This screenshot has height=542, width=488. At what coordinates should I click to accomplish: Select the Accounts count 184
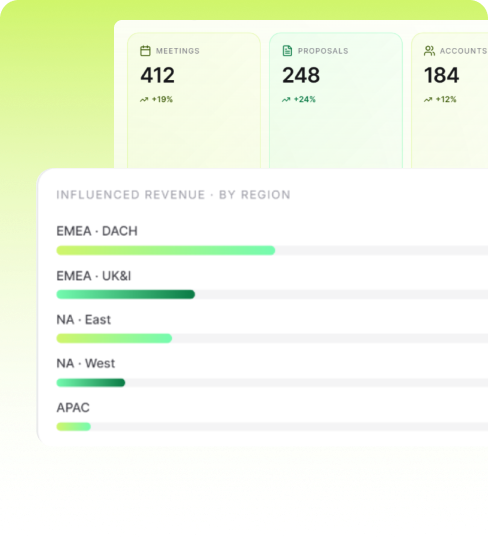pos(441,75)
